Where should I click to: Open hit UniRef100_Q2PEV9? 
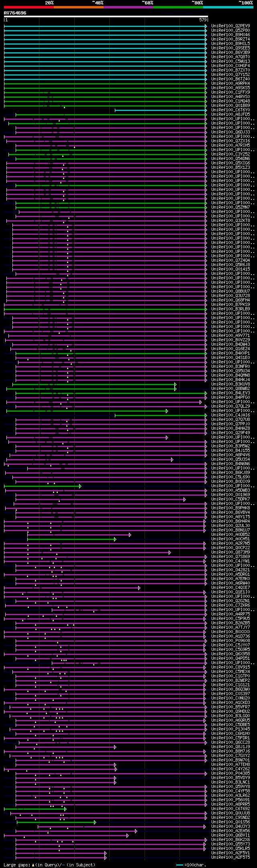pos(230,26)
